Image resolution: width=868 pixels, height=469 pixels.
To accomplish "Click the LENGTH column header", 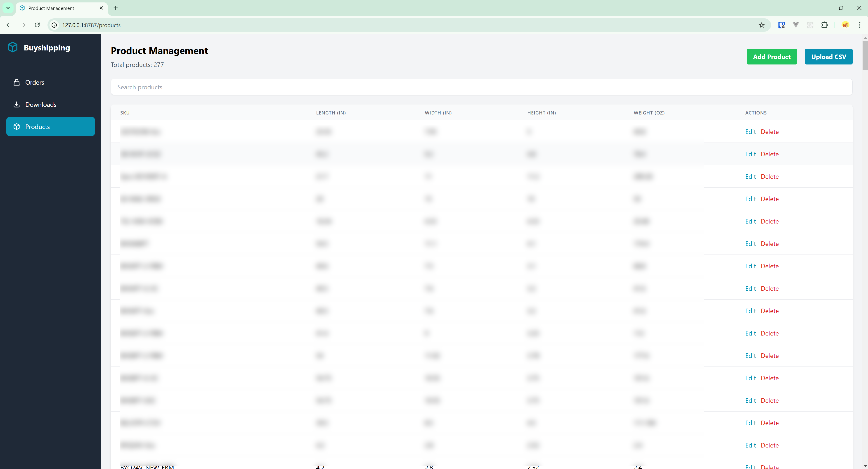I will click(331, 113).
